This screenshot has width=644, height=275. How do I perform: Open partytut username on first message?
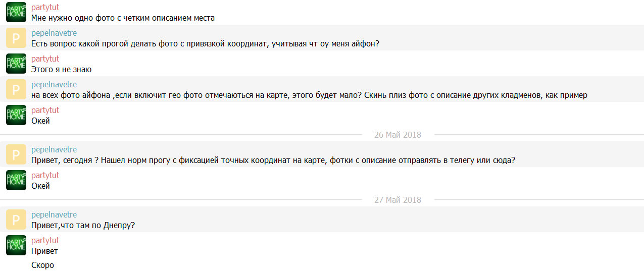tap(45, 8)
